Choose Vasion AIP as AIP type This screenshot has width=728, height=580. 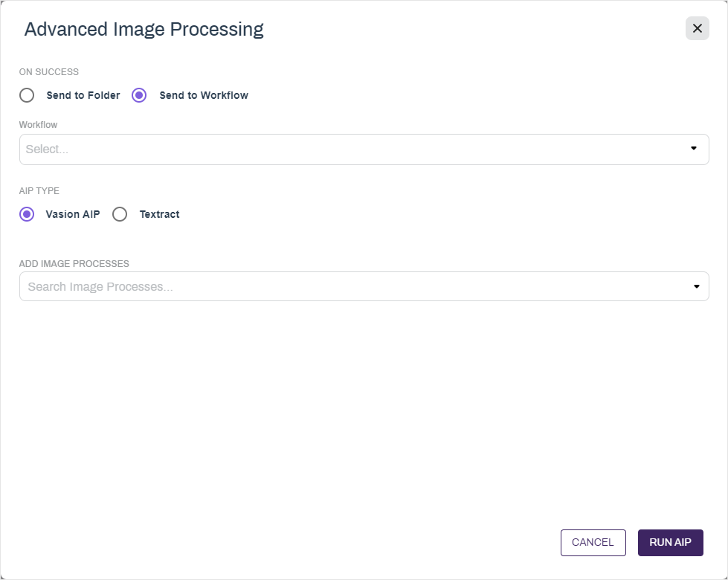click(27, 214)
